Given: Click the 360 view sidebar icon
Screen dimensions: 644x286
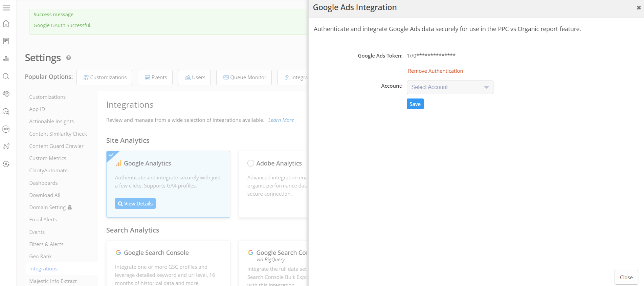Looking at the screenshot, I should 6,129.
